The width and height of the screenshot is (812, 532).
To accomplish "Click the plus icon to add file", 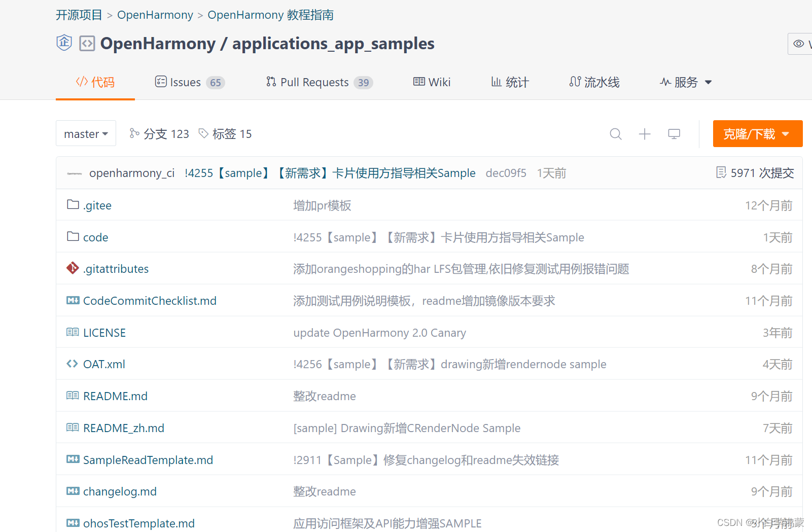I will click(645, 134).
